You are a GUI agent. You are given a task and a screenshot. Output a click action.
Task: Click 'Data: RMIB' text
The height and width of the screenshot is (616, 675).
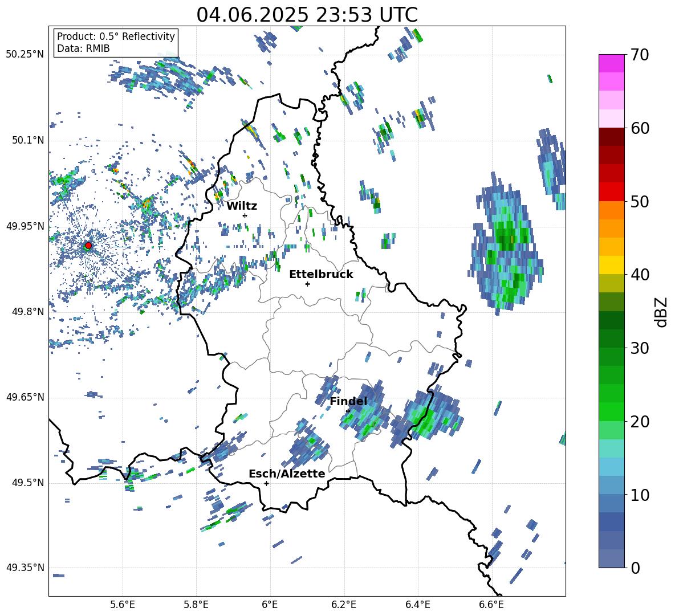point(83,48)
